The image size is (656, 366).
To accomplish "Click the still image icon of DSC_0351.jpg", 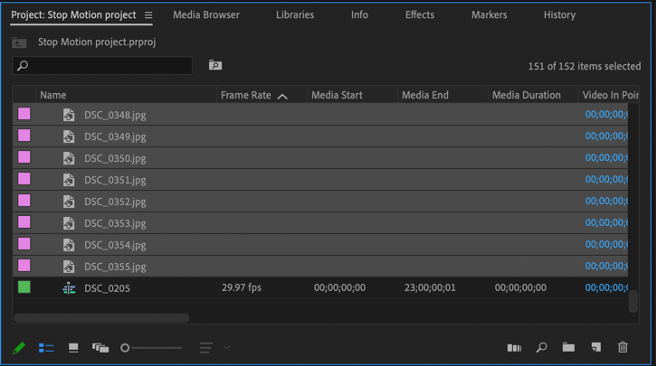I will click(69, 180).
